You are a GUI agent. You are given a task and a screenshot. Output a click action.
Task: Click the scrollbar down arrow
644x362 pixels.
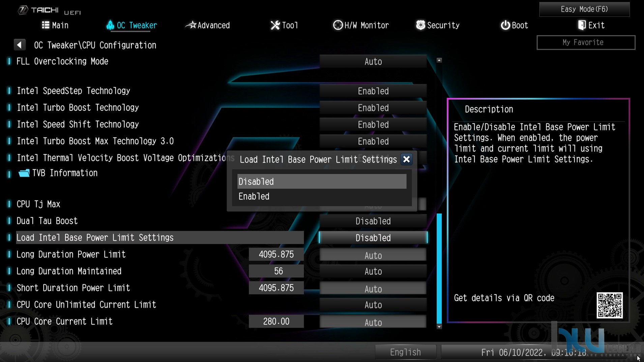(439, 327)
